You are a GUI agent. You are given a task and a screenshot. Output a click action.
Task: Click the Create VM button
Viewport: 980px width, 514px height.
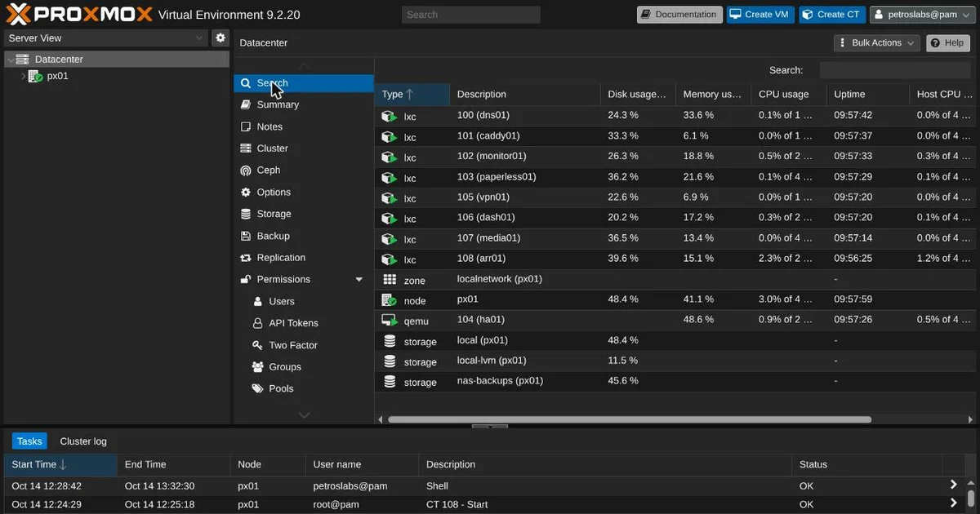click(760, 15)
